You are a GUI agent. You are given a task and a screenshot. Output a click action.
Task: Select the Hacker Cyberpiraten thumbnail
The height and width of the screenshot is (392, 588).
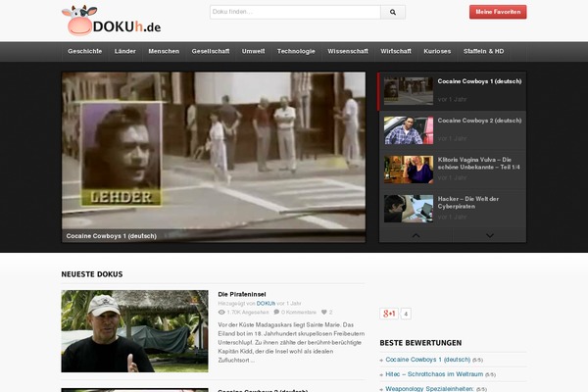click(x=409, y=209)
